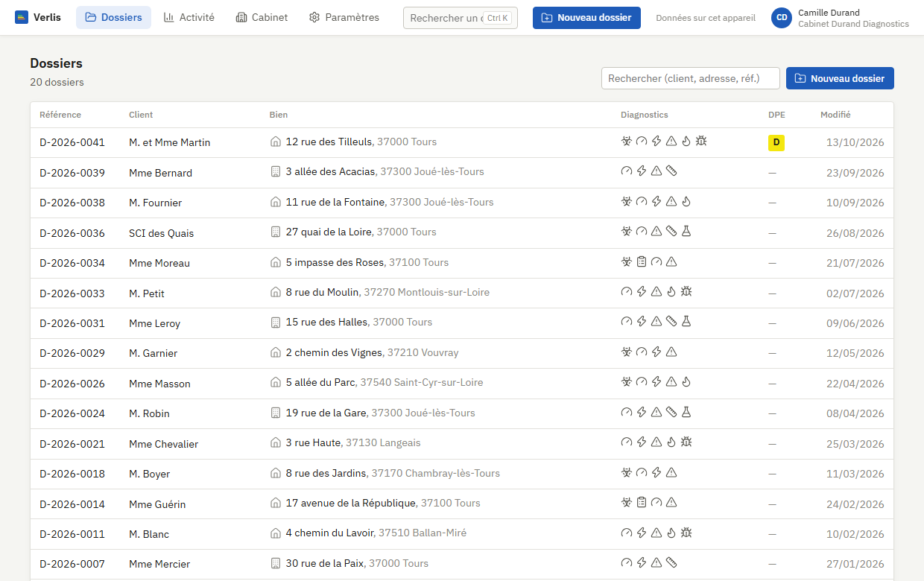
Task: Click the bug icon in Mme Chevalier's row
Action: (x=686, y=443)
